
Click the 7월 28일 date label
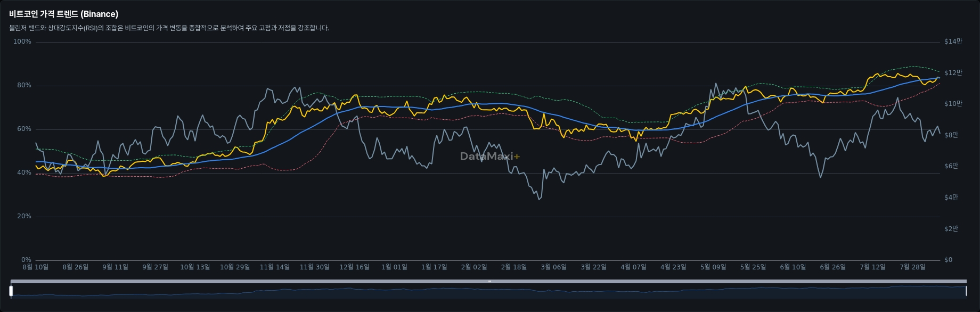point(912,267)
